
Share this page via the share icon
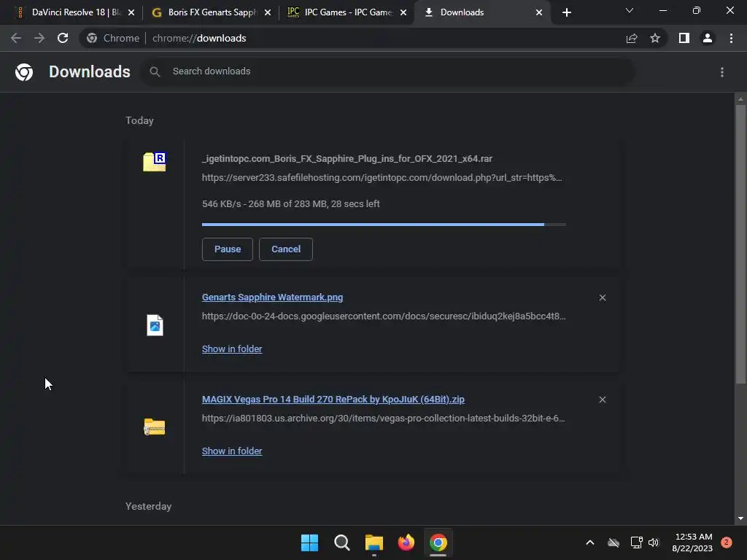pyautogui.click(x=632, y=38)
